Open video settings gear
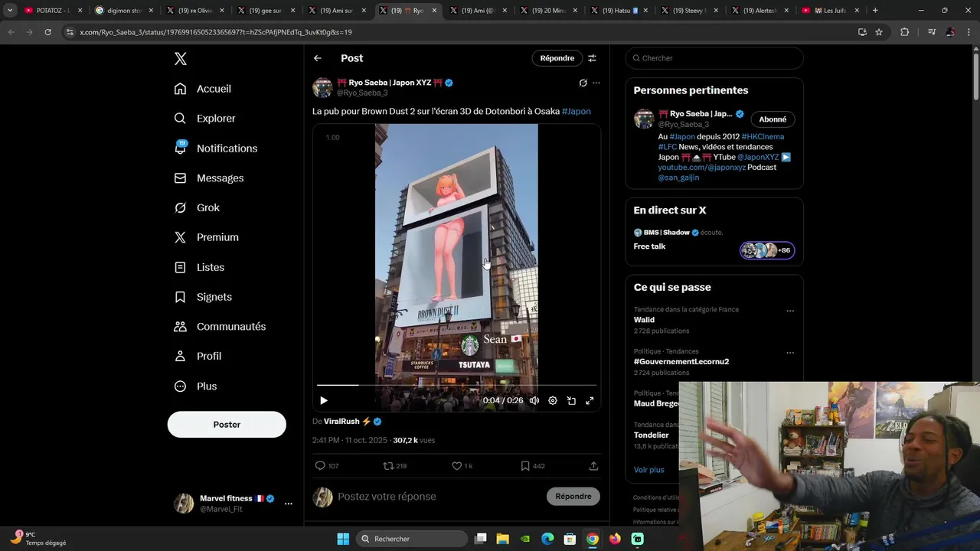The width and height of the screenshot is (980, 551). pos(553,400)
